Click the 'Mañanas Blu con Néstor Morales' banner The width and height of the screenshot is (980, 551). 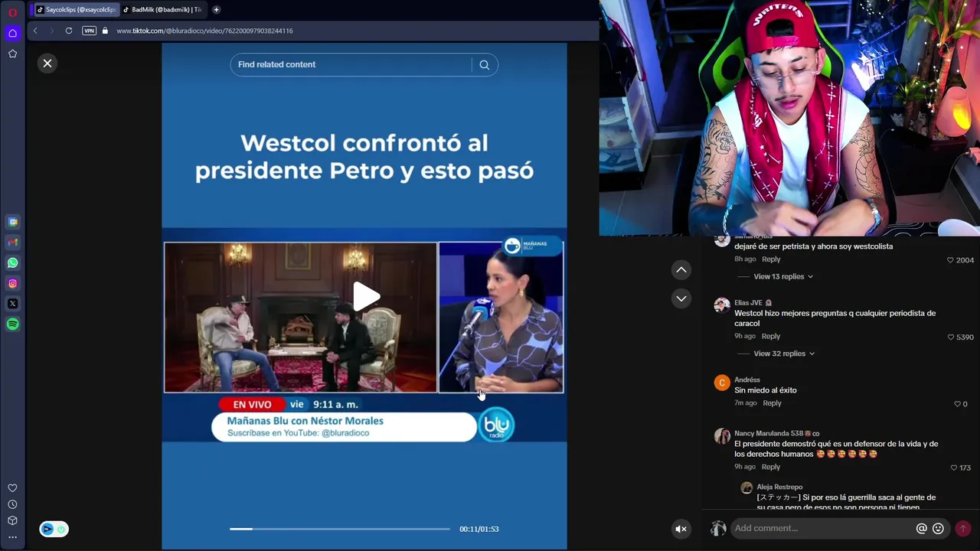(x=344, y=426)
